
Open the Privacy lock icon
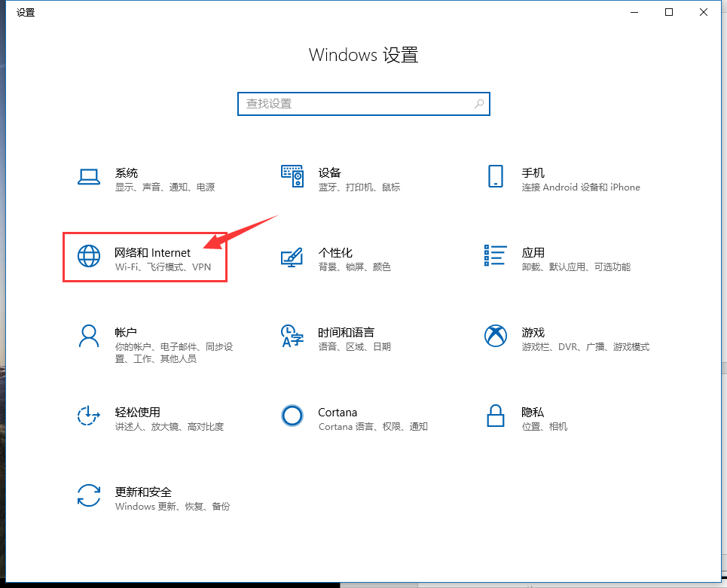click(x=495, y=416)
